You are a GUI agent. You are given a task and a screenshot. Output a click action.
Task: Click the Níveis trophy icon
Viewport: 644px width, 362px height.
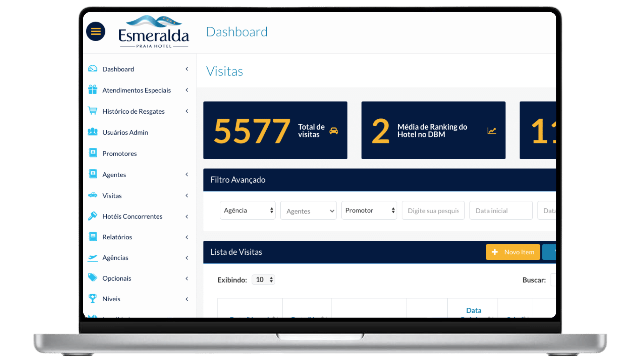click(x=93, y=298)
